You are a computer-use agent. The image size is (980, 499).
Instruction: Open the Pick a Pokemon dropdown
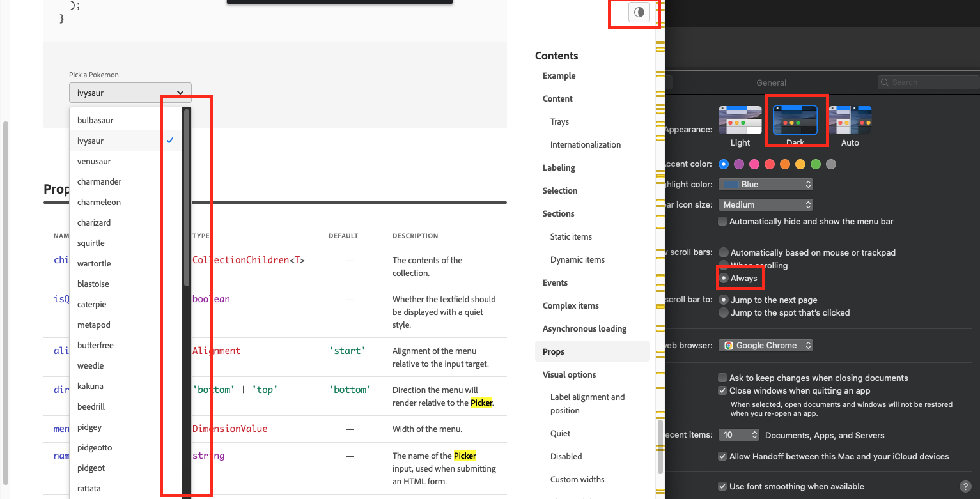130,92
